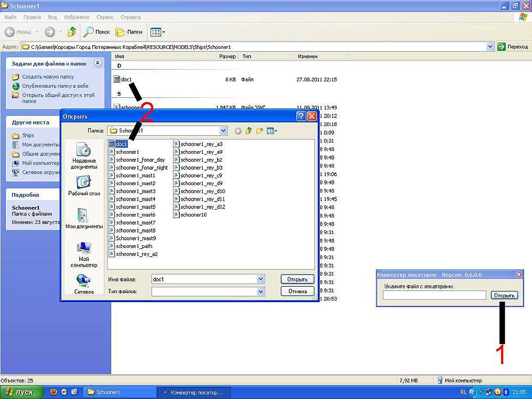532x399 pixels.
Task: Click the help button in Открыть dialog
Action: 301,117
